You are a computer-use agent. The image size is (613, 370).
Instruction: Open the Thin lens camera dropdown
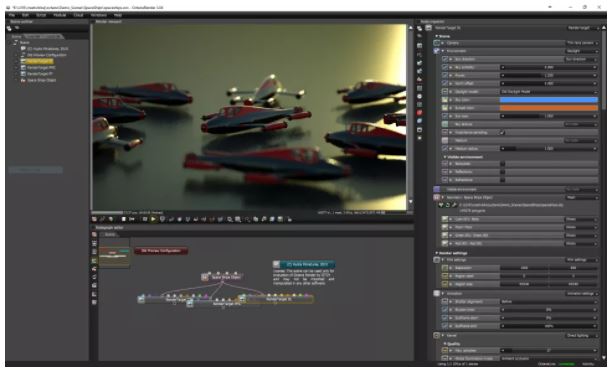coord(582,43)
